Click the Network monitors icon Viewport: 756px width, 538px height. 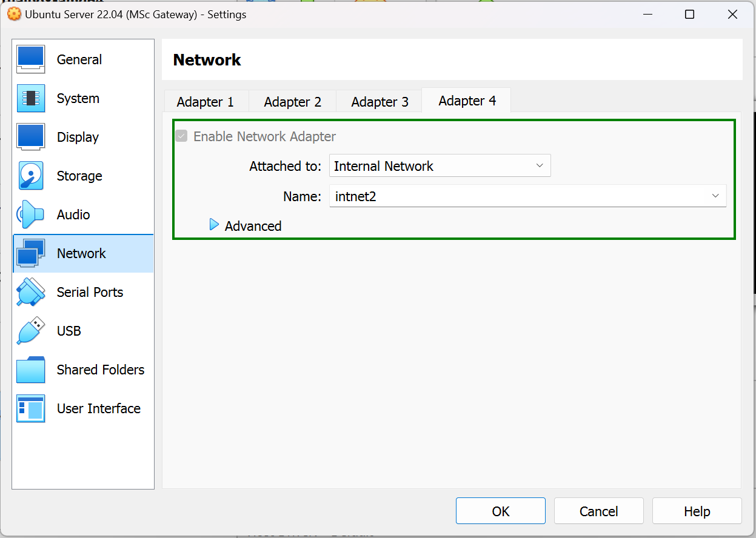[x=30, y=253]
